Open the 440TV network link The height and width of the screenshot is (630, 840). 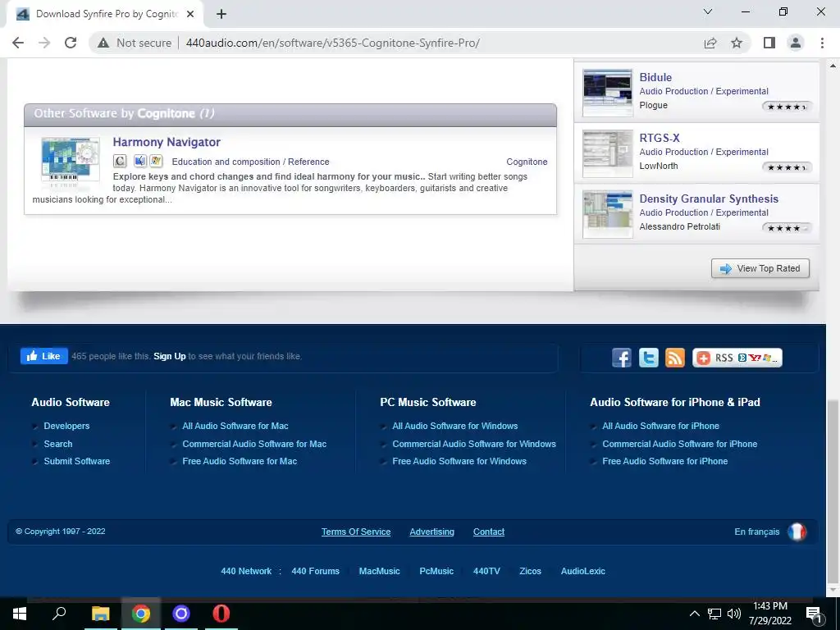tap(486, 571)
